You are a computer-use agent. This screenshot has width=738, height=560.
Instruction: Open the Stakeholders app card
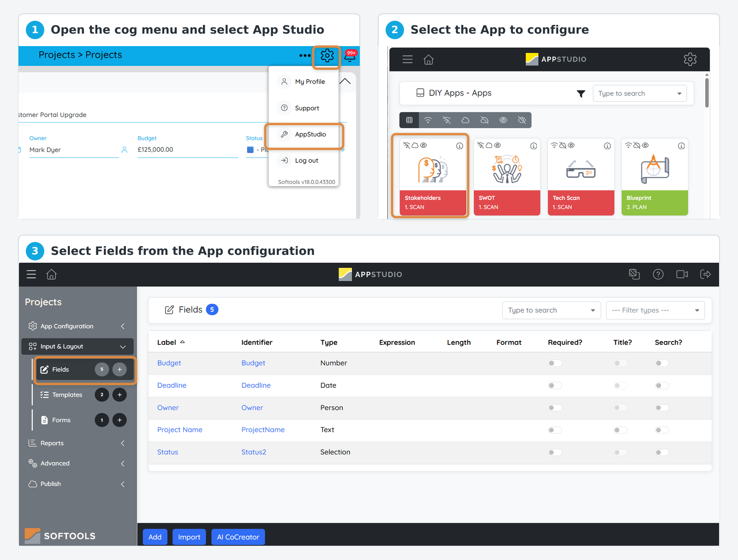pyautogui.click(x=433, y=177)
